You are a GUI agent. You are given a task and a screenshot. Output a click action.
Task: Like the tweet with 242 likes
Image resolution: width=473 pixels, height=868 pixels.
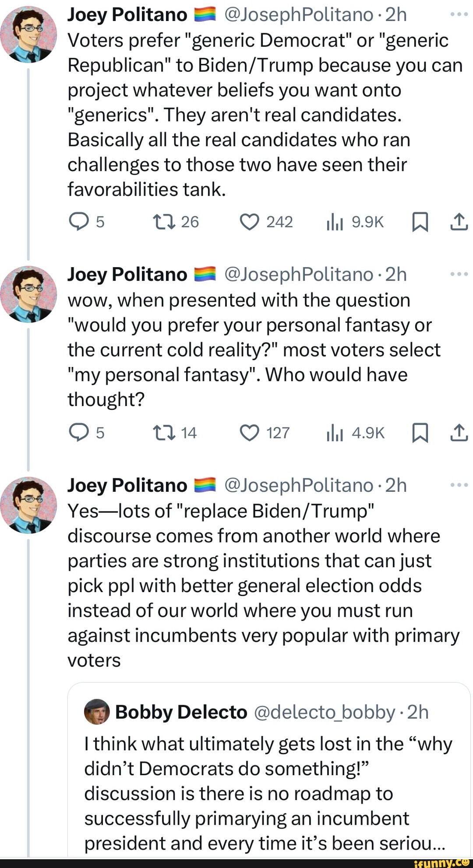(250, 222)
